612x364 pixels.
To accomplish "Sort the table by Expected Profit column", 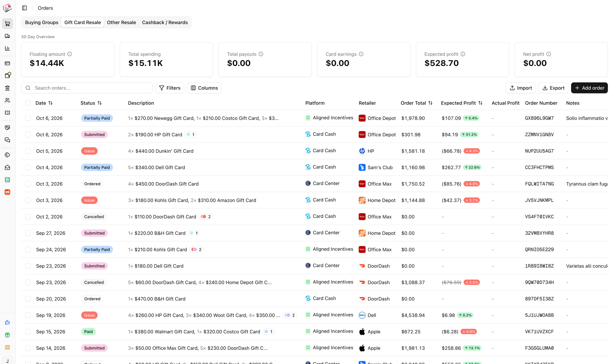I will pyautogui.click(x=462, y=103).
